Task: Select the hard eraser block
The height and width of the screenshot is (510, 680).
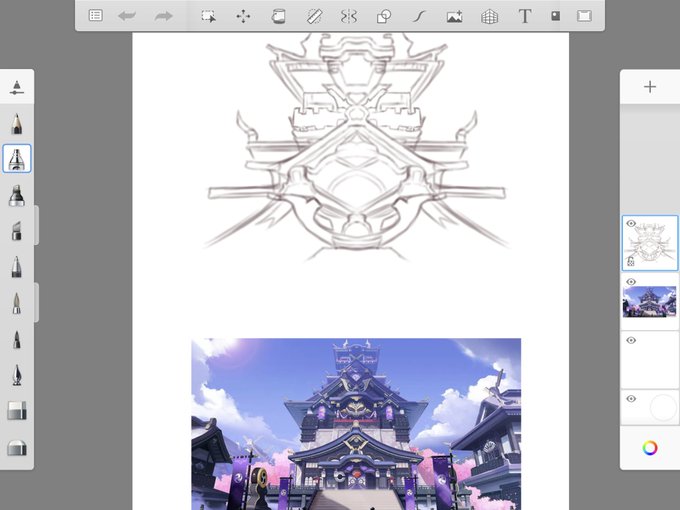Action: coord(17,411)
